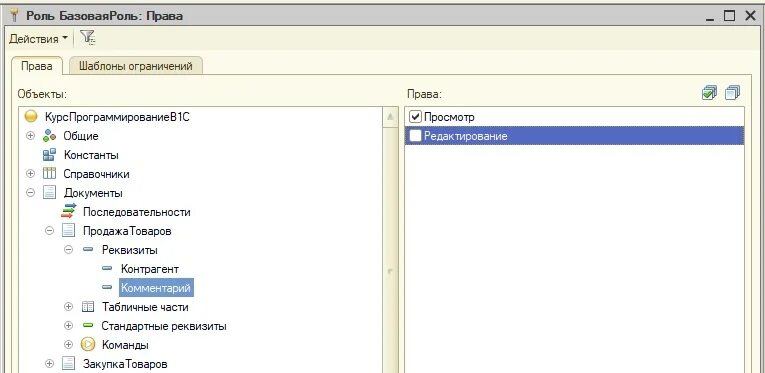Click the Команды play-circle icon
Viewport: 765px width, 373px height.
[x=88, y=345]
